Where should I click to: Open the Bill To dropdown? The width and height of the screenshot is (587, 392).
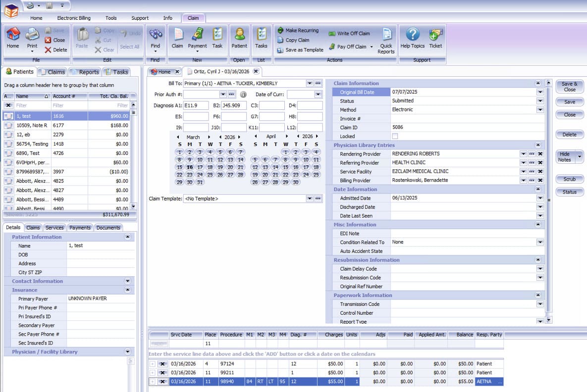(x=310, y=84)
